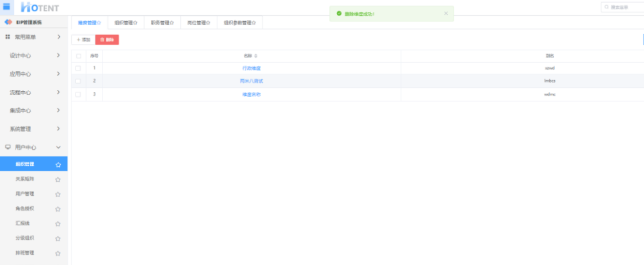The height and width of the screenshot is (265, 644).
Task: Sort the table by the 名称 column arrows
Action: coord(256,56)
